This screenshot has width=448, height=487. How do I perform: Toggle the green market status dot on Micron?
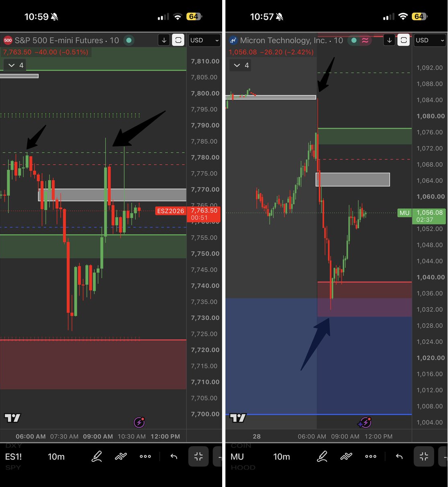(354, 40)
